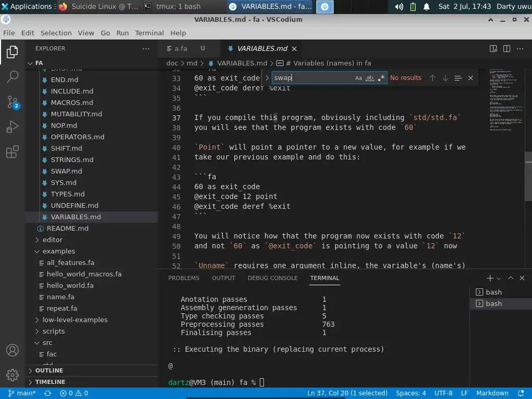Image resolution: width=532 pixels, height=399 pixels.
Task: Open Explorer views and more actions menu
Action: (x=146, y=48)
